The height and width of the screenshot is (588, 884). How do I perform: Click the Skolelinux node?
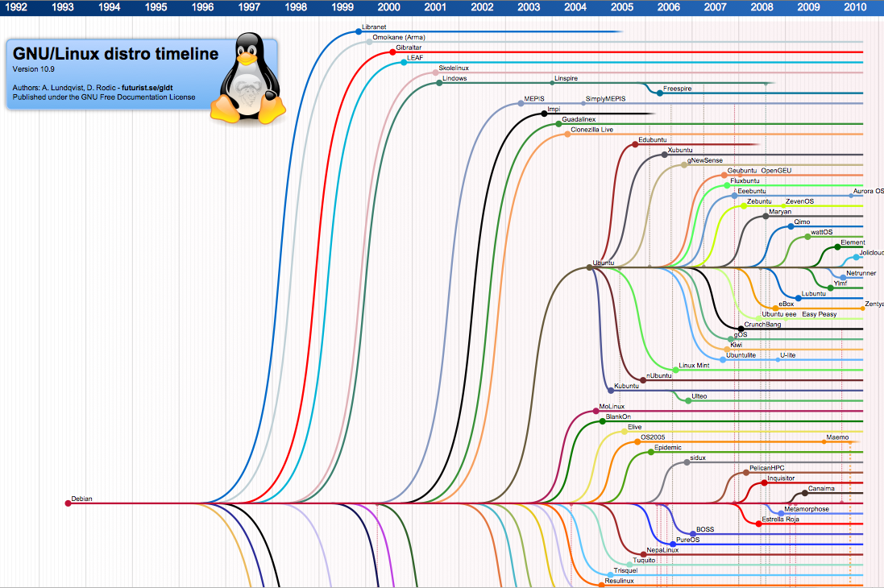click(x=435, y=72)
